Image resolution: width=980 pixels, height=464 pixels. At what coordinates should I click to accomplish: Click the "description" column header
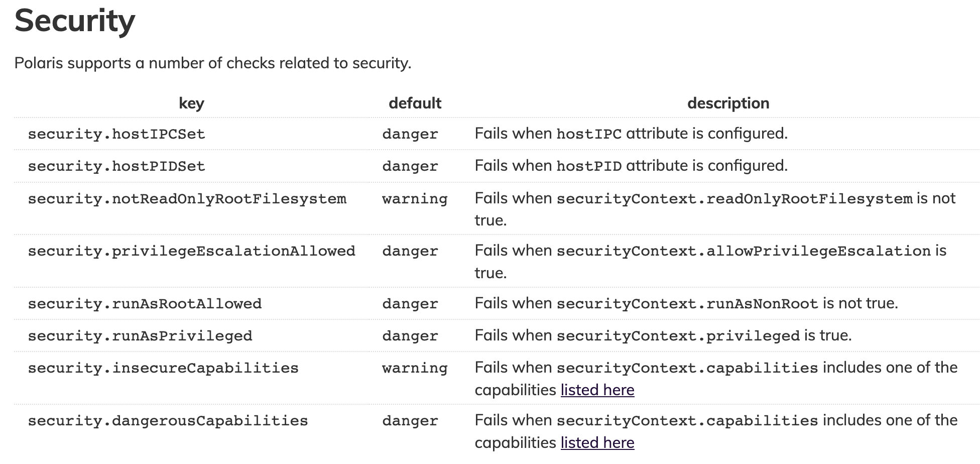(727, 103)
